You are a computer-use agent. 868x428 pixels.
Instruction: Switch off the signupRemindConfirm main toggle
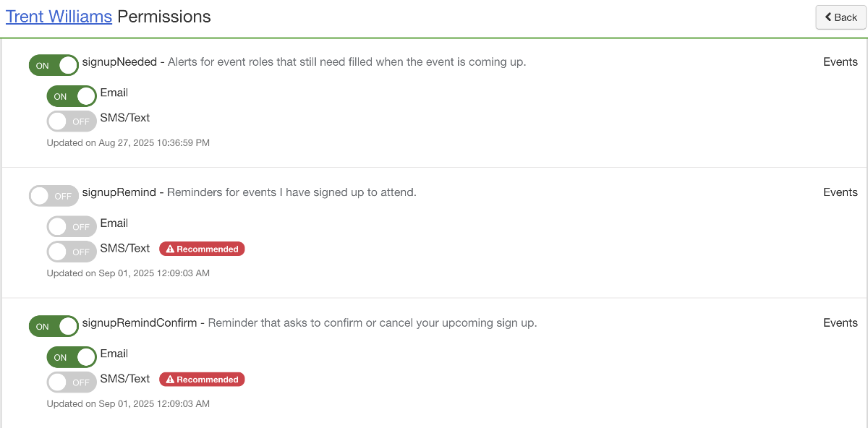point(54,327)
